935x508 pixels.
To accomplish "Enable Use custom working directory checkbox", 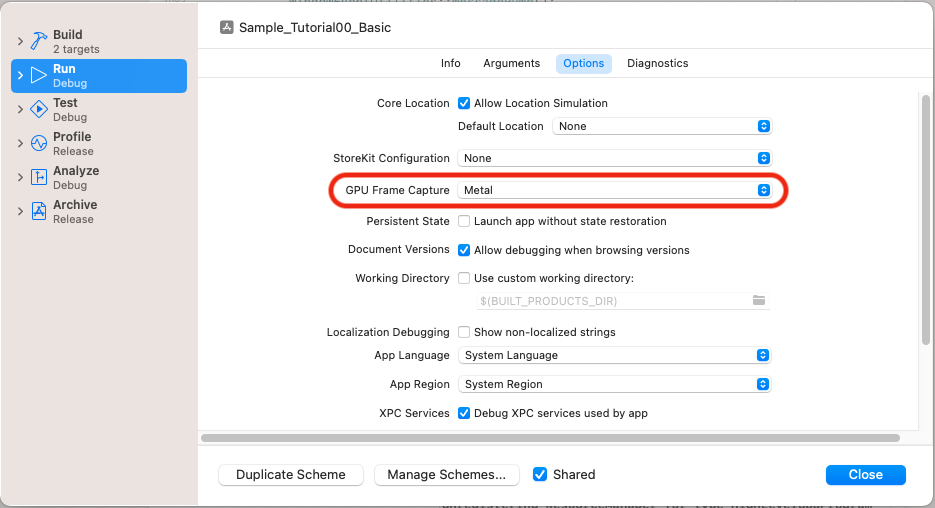I will (464, 278).
